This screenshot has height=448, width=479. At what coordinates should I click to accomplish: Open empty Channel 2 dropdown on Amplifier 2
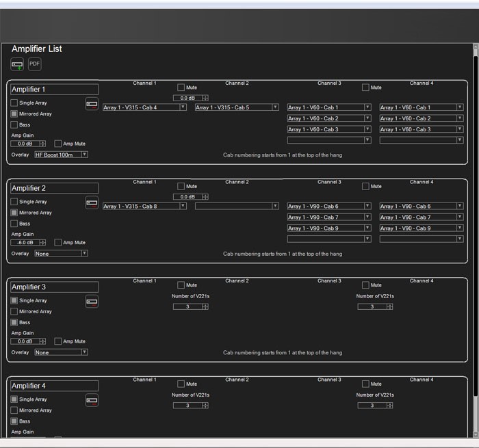pos(237,206)
